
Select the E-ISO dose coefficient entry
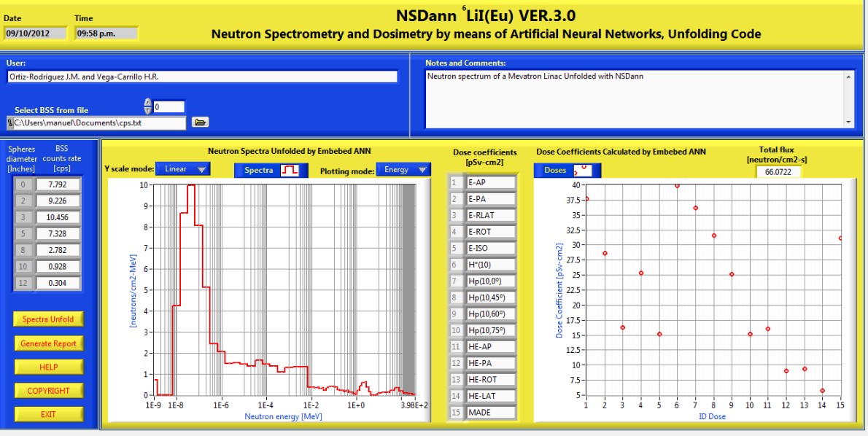click(490, 248)
